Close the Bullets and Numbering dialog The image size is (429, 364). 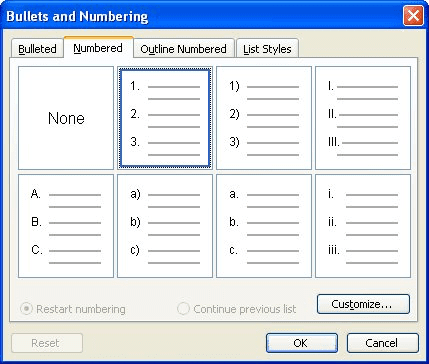pos(413,16)
